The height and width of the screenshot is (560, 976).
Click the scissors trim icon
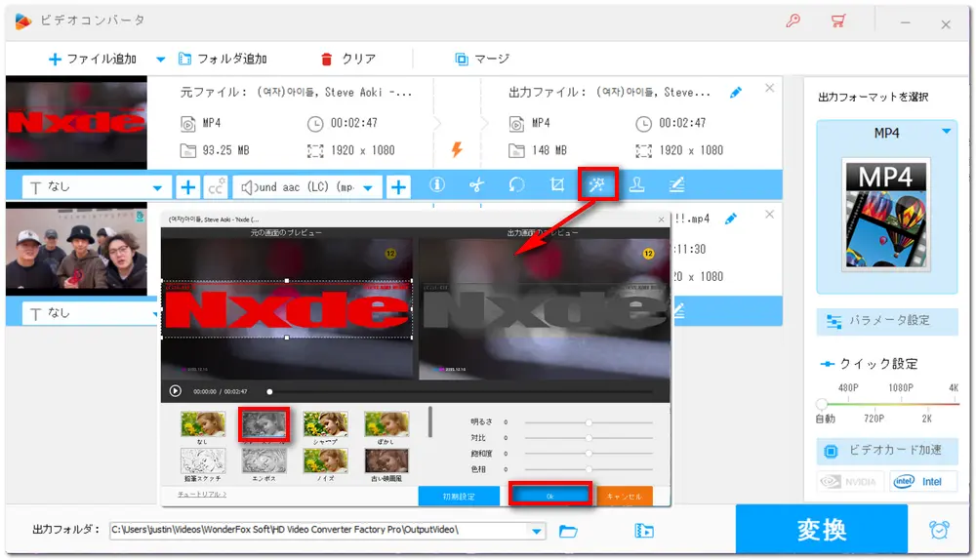(x=476, y=185)
